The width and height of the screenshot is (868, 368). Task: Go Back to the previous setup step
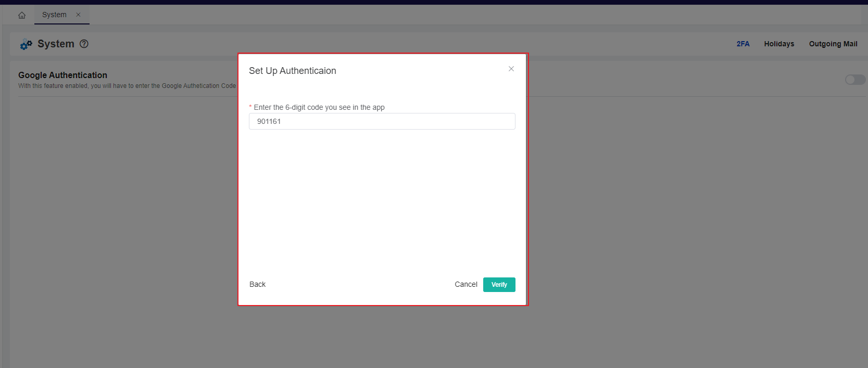click(x=257, y=284)
